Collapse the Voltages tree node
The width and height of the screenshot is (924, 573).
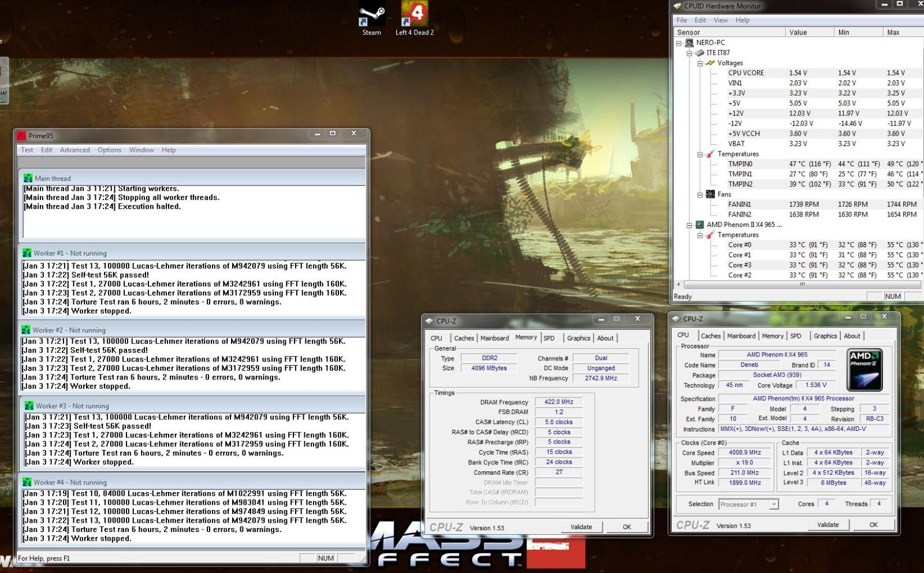[700, 64]
